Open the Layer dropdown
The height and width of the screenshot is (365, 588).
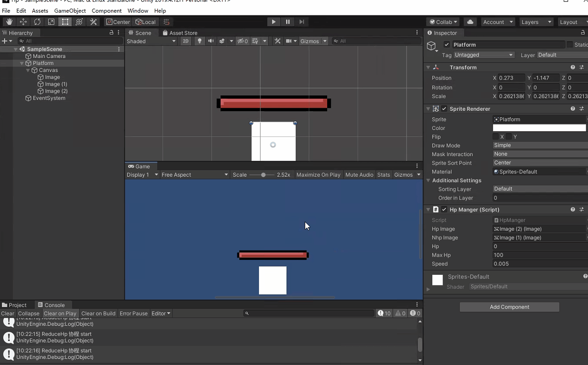562,55
